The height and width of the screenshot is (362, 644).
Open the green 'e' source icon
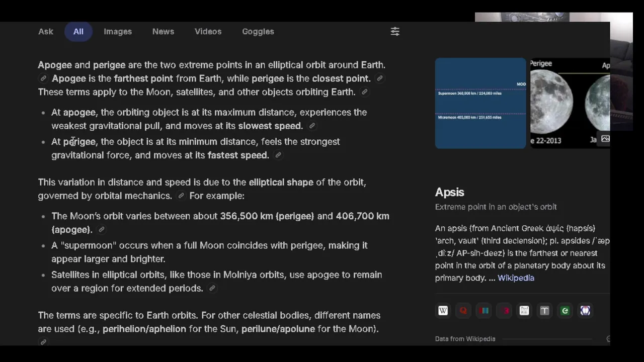(565, 311)
